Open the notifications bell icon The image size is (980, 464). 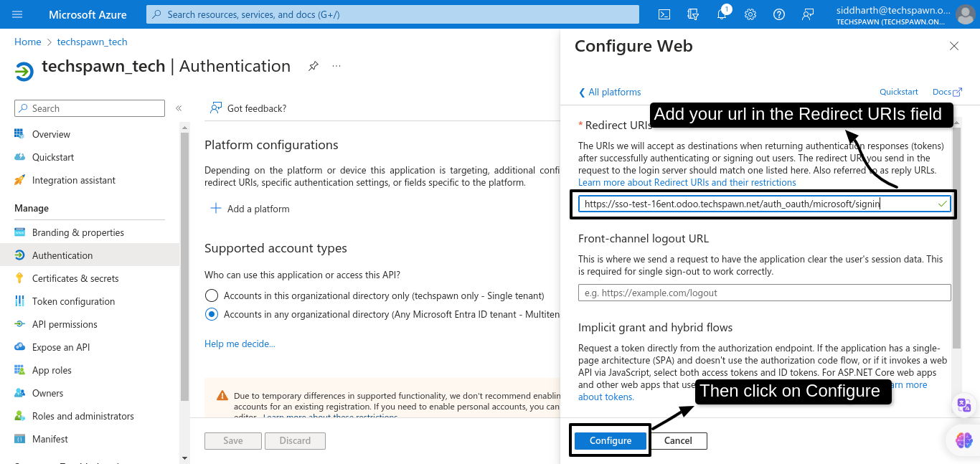(x=722, y=14)
